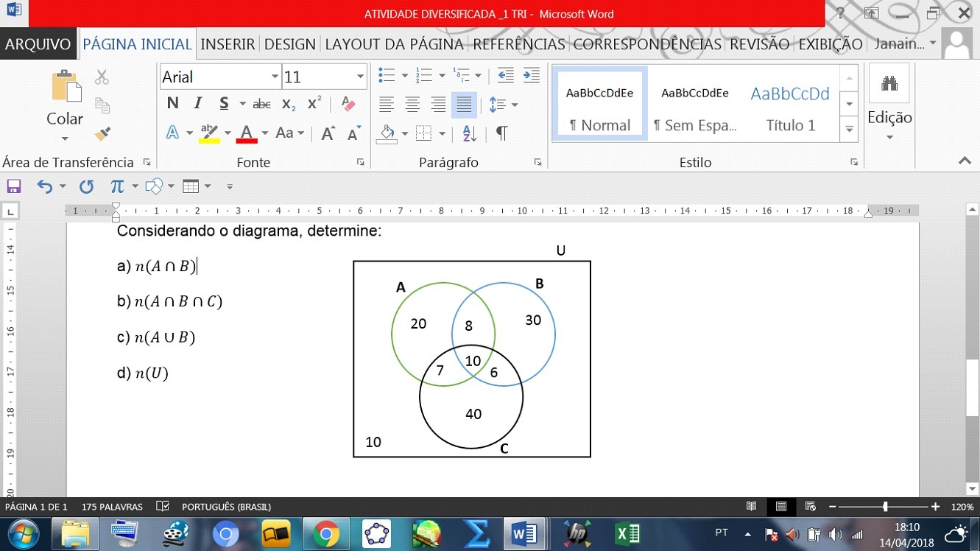The height and width of the screenshot is (551, 980).
Task: Click the Clear Formatting eraser icon
Action: (348, 104)
